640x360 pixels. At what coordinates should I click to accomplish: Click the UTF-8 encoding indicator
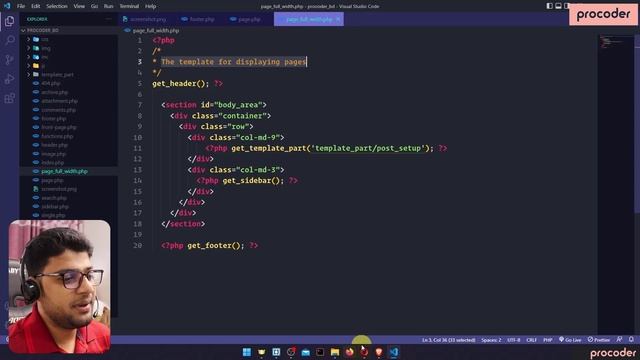pyautogui.click(x=514, y=340)
